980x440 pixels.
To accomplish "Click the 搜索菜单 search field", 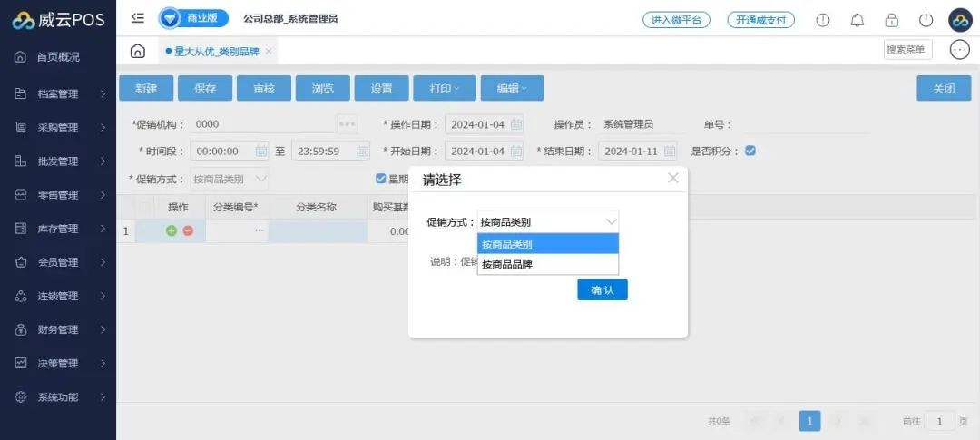I will pos(906,50).
